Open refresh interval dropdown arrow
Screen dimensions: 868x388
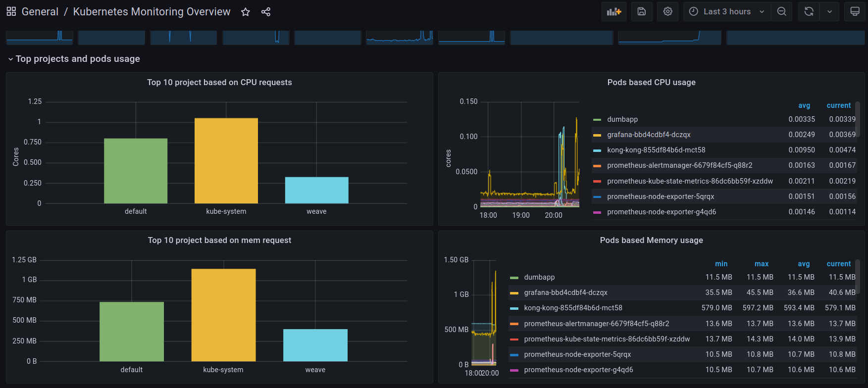pos(829,11)
